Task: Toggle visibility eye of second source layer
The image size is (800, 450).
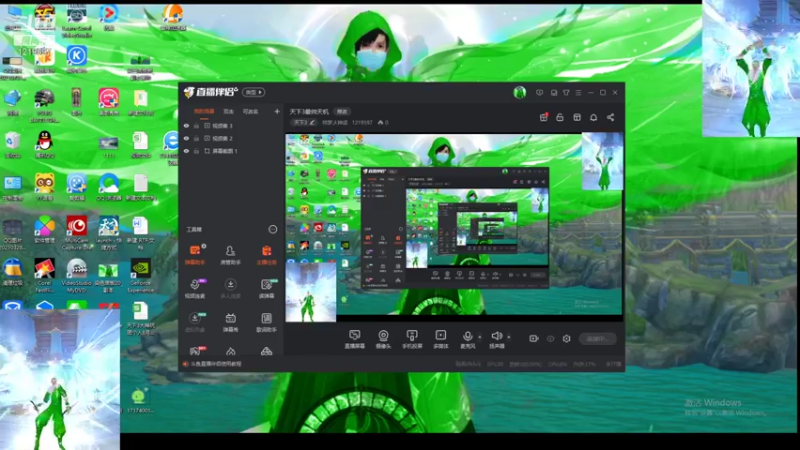Action: click(186, 138)
